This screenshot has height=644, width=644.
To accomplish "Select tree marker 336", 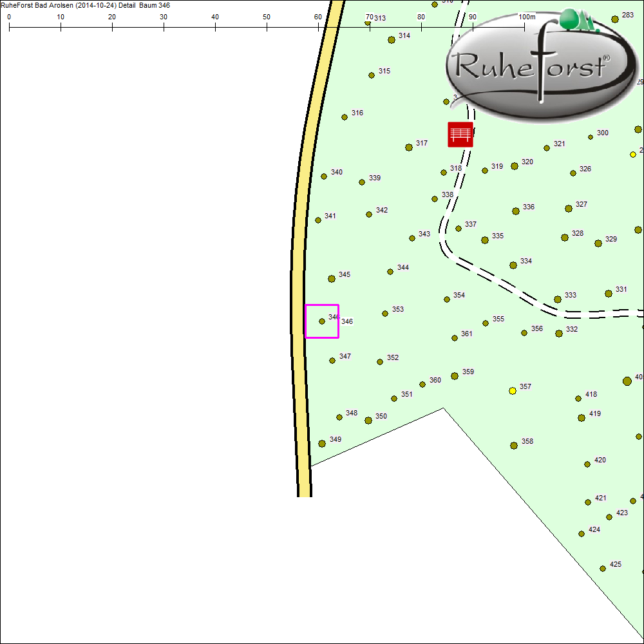I will coord(516,211).
